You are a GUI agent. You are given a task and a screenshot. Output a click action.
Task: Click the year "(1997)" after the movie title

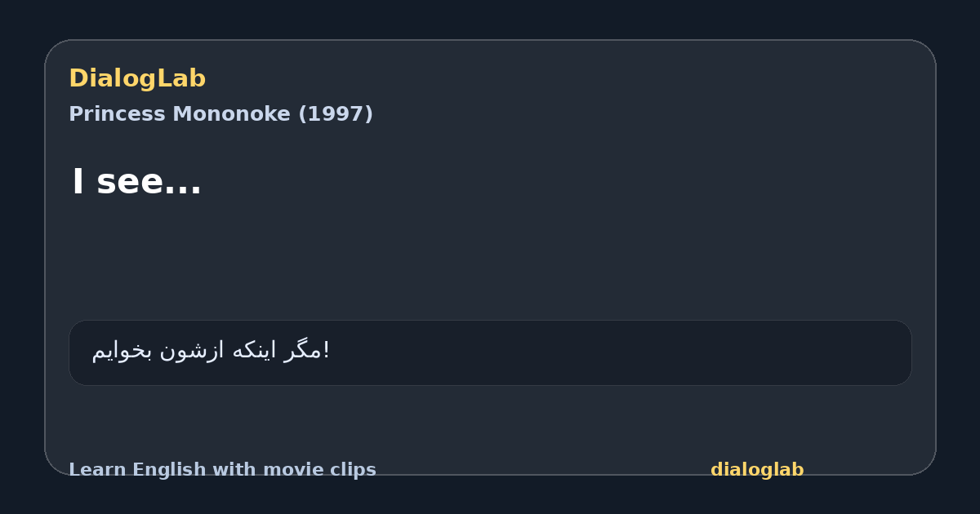tap(336, 114)
